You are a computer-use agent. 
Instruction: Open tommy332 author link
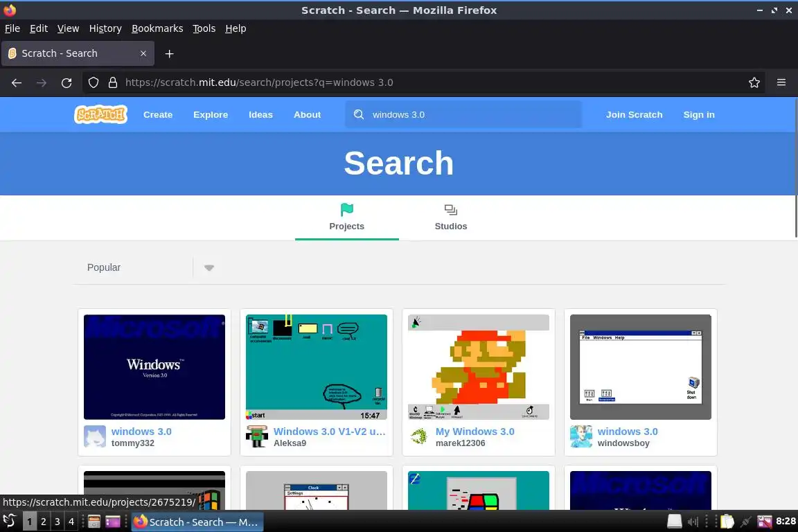pos(133,443)
